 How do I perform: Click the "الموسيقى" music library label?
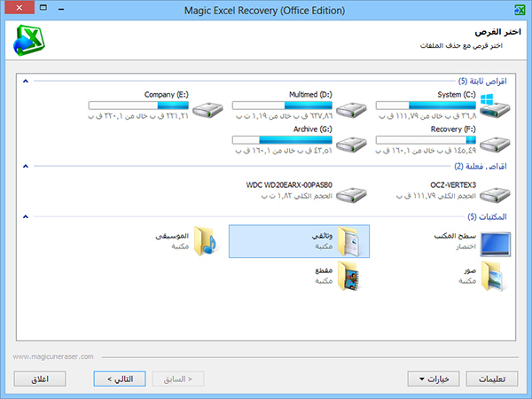pos(172,236)
